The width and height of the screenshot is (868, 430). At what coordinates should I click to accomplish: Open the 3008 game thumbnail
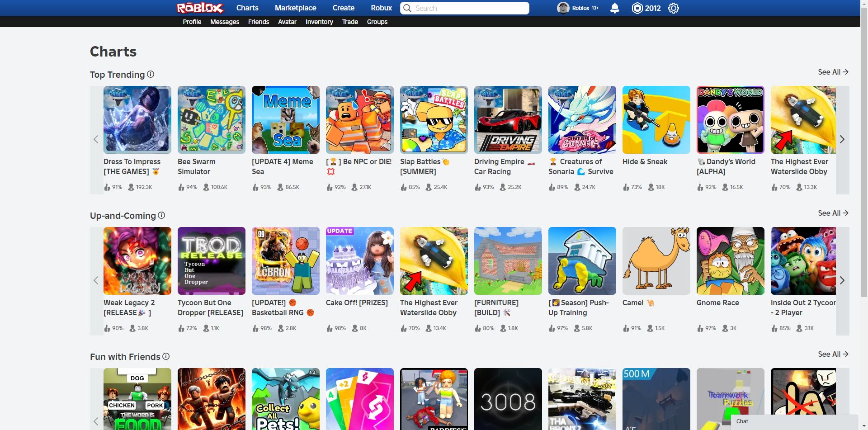click(x=508, y=399)
